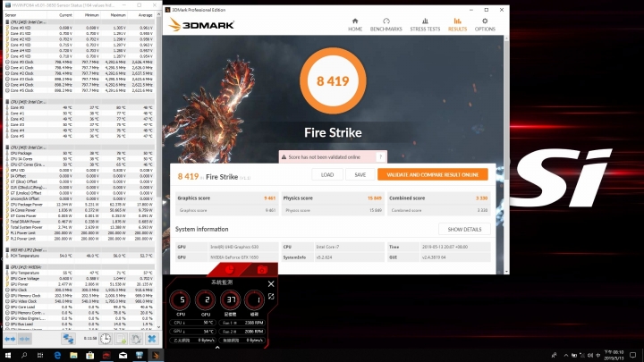
Task: Click the 3DMark taskbar icon
Action: (156, 356)
